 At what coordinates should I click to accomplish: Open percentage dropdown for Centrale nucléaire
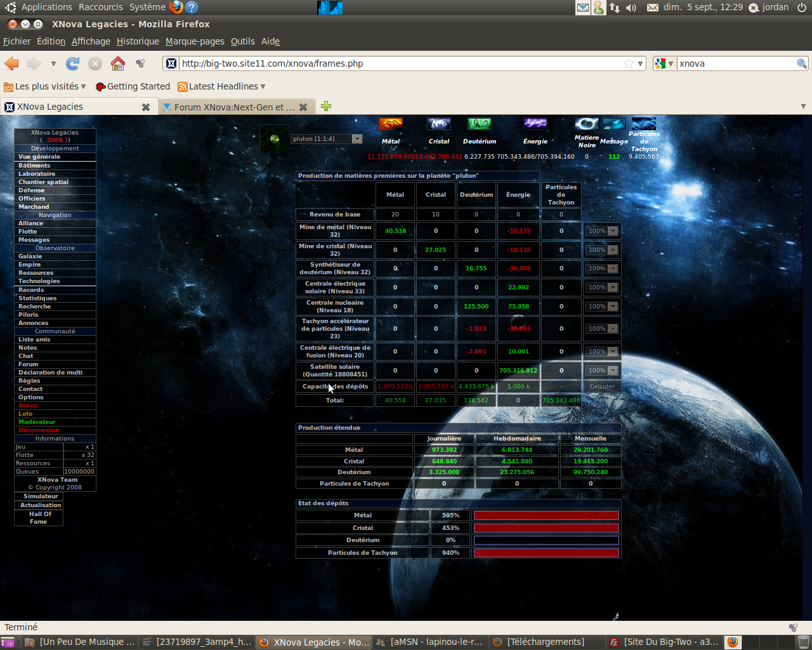[x=602, y=307]
